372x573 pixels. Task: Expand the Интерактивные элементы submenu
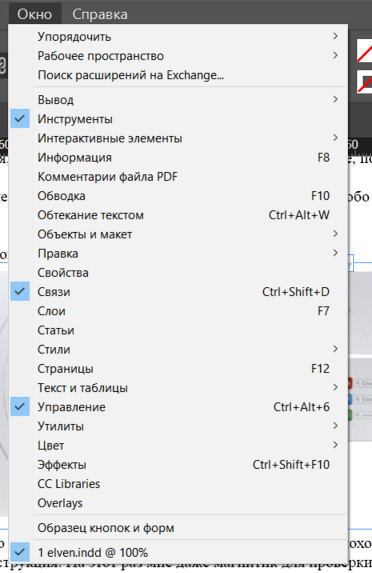[x=178, y=138]
